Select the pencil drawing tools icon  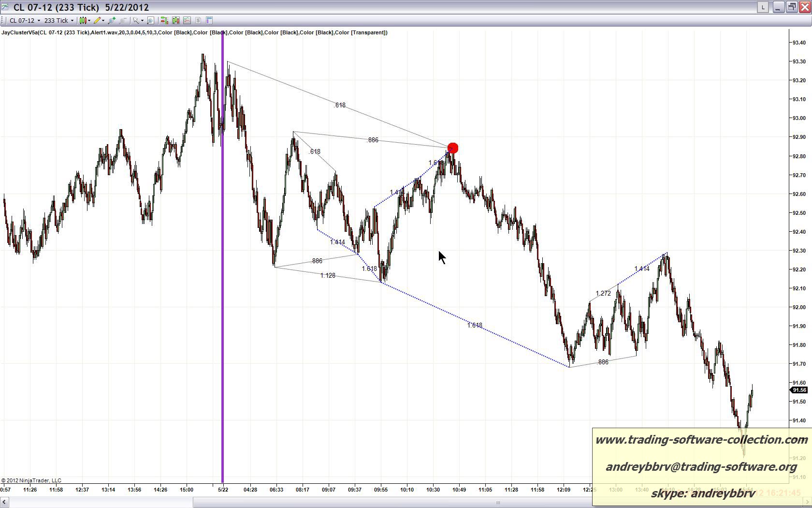(x=97, y=20)
